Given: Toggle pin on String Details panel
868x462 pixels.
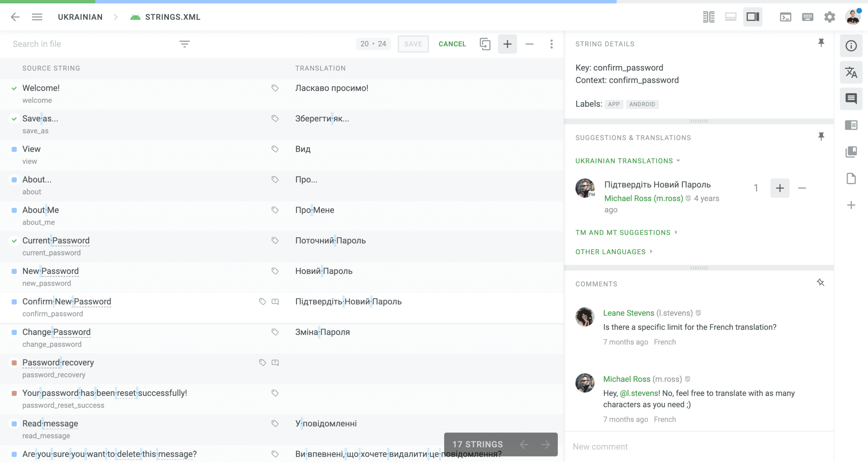Looking at the screenshot, I should tap(821, 43).
